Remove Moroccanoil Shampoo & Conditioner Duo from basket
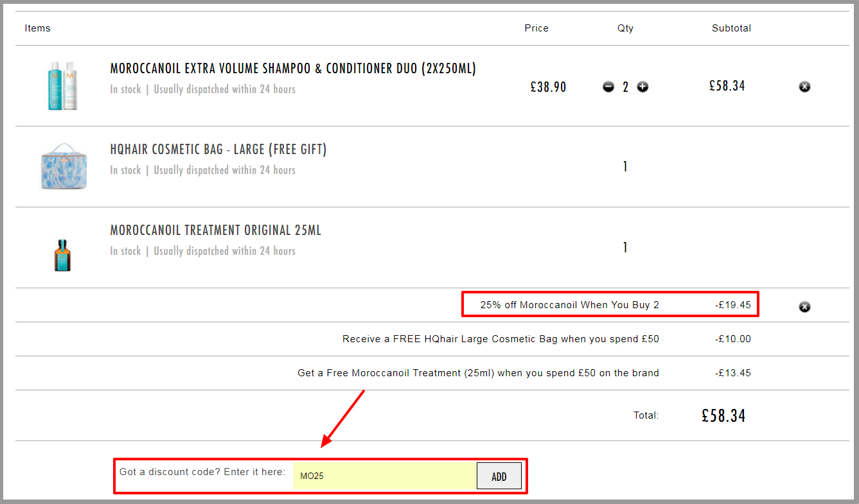Image resolution: width=859 pixels, height=504 pixels. coord(804,87)
